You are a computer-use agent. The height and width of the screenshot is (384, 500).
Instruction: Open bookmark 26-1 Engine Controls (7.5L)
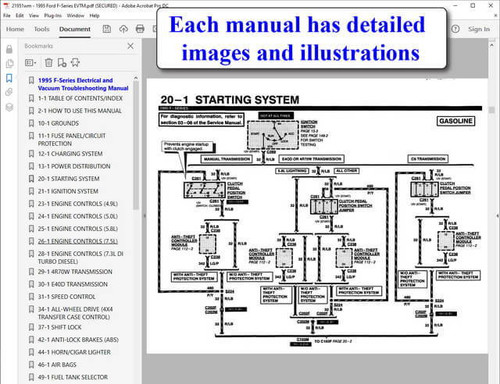pyautogui.click(x=78, y=241)
